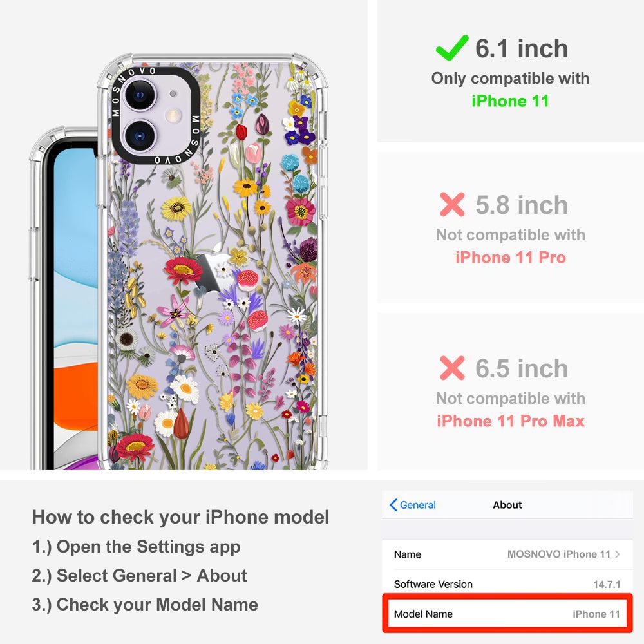Viewport: 644px width, 644px height.
Task: Select the Software Version row
Action: tap(507, 584)
